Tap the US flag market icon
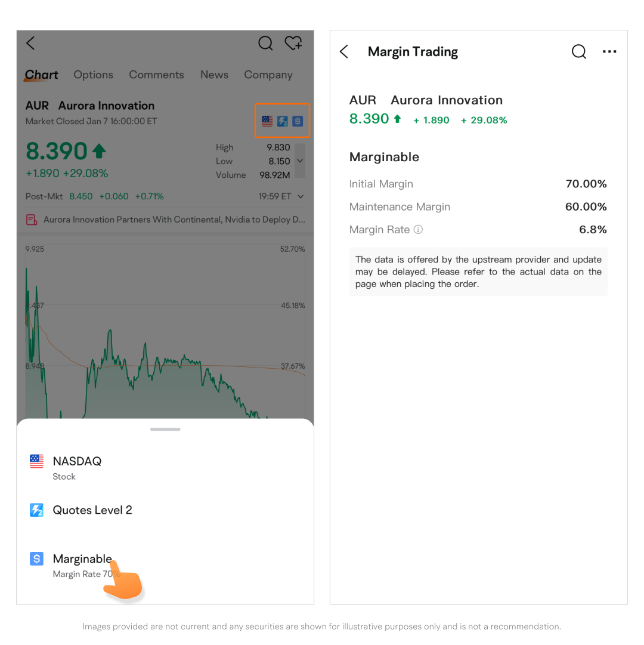 pos(267,121)
